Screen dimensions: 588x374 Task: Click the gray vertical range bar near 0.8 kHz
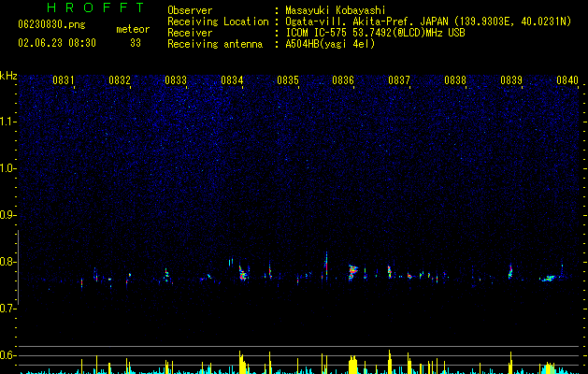click(18, 267)
